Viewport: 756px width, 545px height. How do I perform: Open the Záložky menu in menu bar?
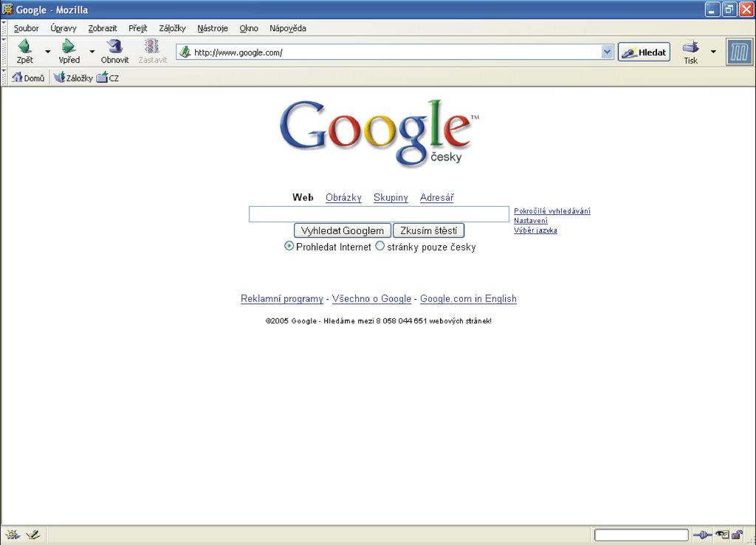(x=172, y=29)
